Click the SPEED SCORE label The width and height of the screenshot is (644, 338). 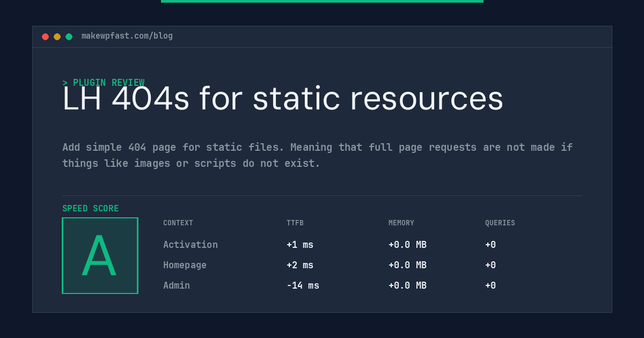[91, 209]
